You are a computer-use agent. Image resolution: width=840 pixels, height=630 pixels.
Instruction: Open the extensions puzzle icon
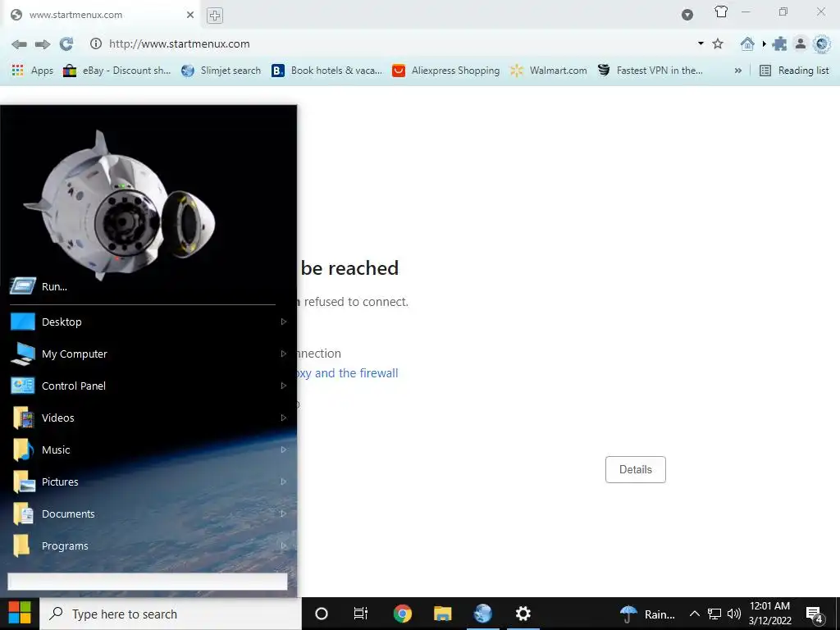[779, 44]
